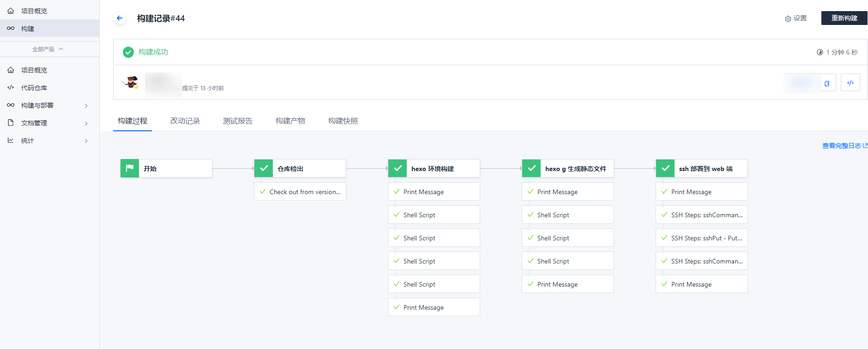Select 代码仓库 in the sidebar

(x=34, y=88)
